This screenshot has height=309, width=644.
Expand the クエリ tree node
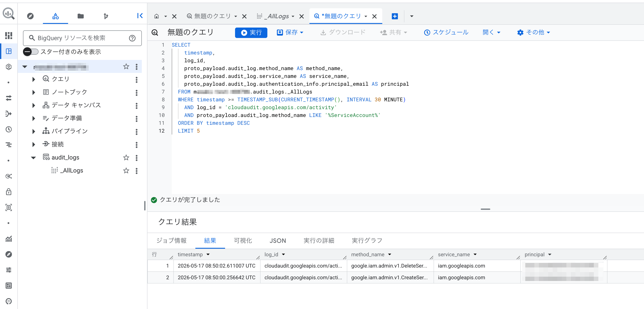tap(33, 80)
